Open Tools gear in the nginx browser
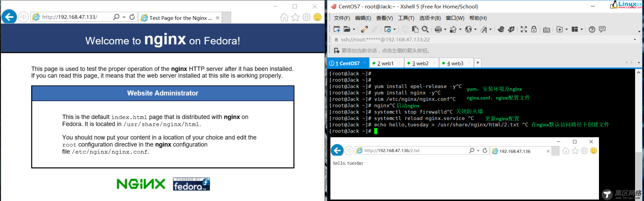 (307, 17)
